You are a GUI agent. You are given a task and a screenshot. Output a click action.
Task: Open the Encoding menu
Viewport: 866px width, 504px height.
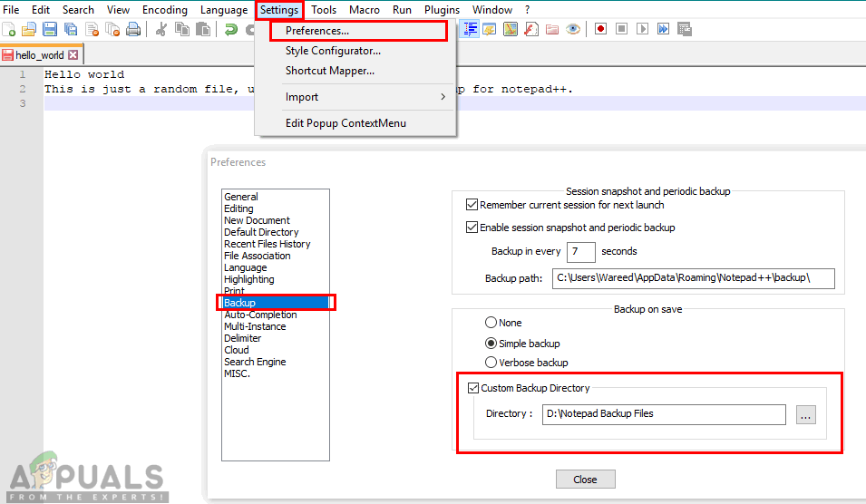[164, 10]
